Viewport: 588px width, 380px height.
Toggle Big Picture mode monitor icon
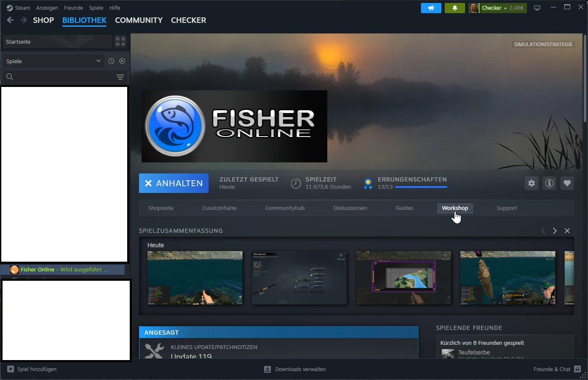click(537, 8)
